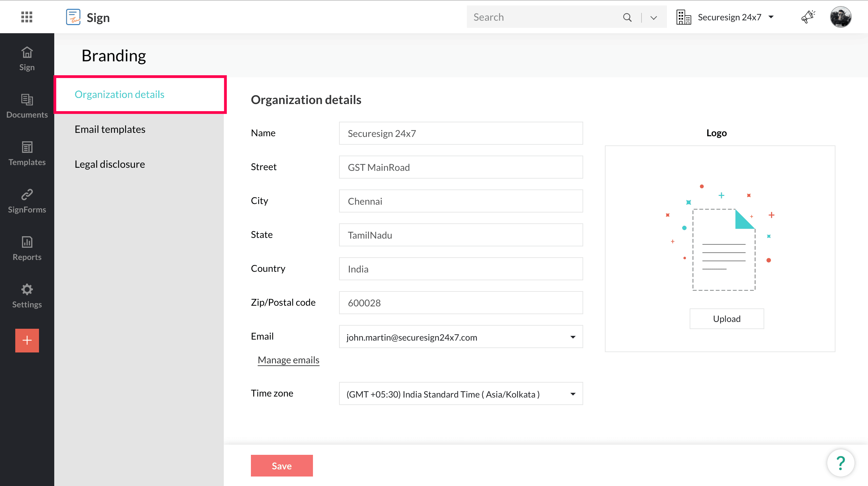Open the help question mark
The width and height of the screenshot is (868, 486).
pos(841,463)
